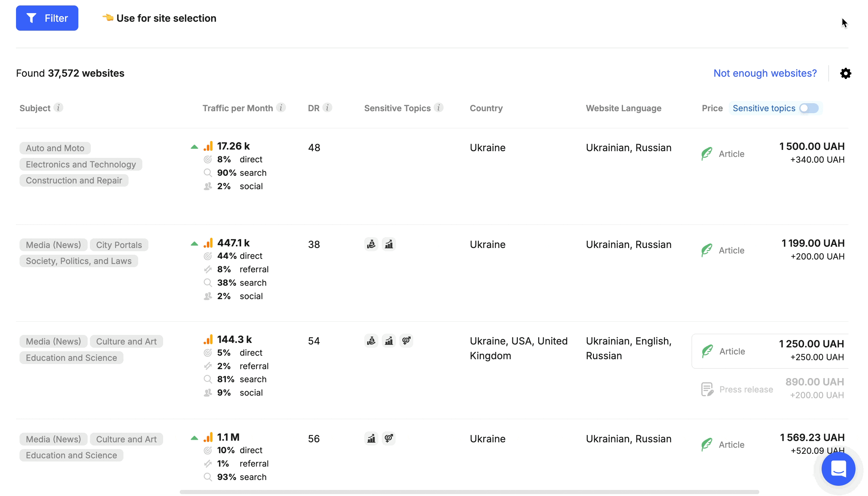Open the table settings gear icon
Viewport: 868px width, 496px height.
click(846, 73)
